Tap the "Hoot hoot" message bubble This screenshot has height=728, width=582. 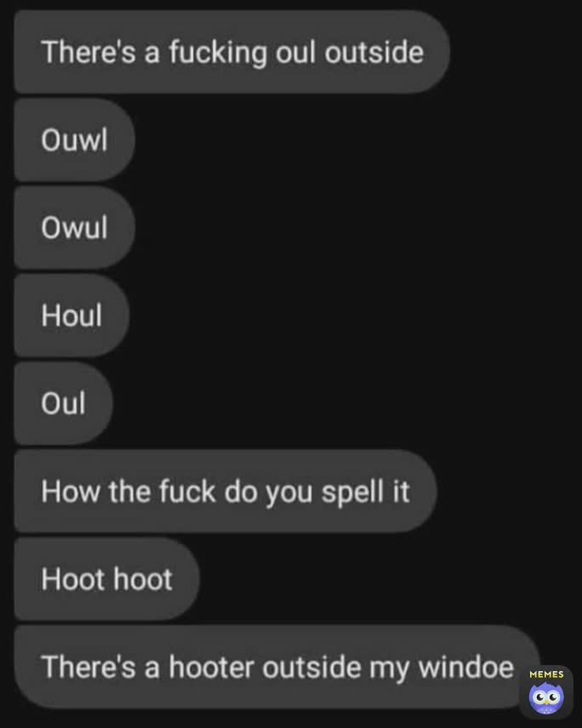(107, 579)
